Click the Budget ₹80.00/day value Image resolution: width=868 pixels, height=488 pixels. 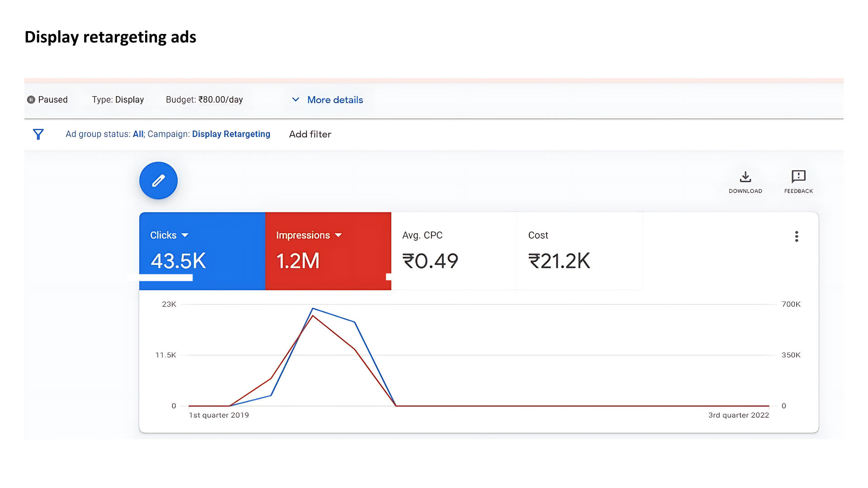(220, 100)
